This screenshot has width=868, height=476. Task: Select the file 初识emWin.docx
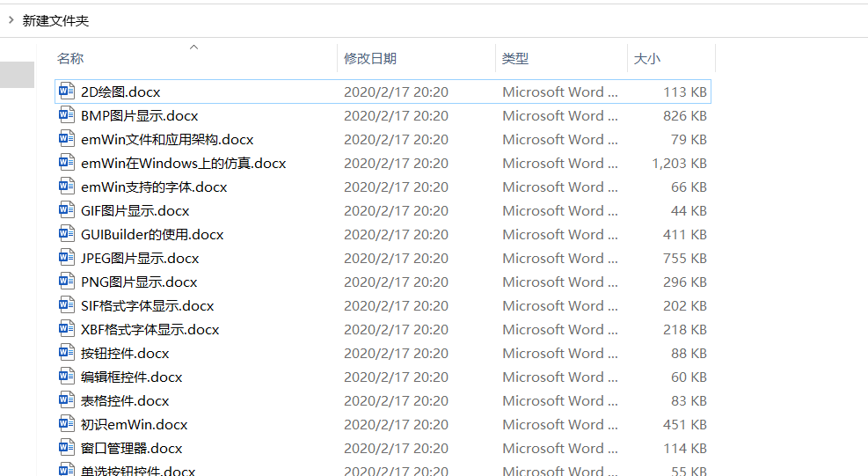(x=134, y=424)
